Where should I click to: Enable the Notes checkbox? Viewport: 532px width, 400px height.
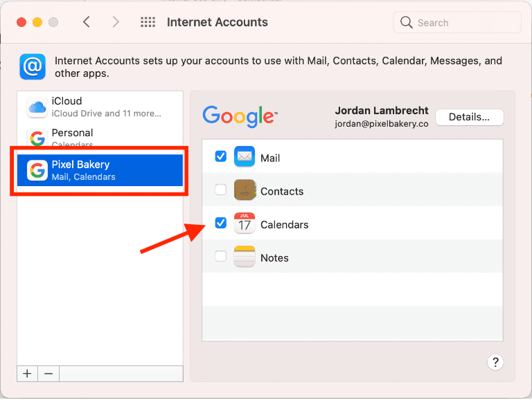(x=220, y=256)
